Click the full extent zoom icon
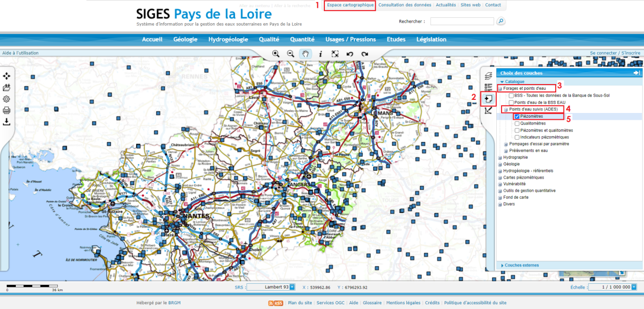This screenshot has height=309, width=644. (x=335, y=54)
